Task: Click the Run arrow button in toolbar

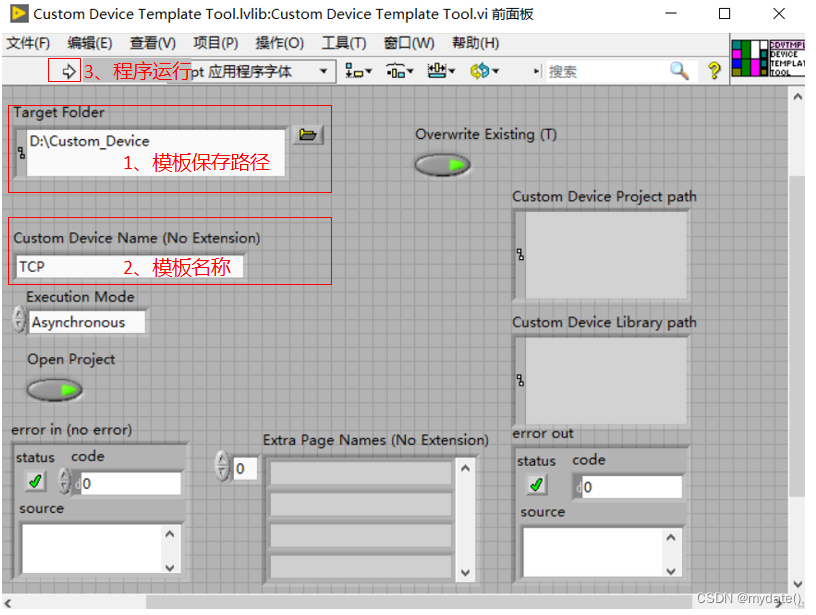Action: tap(68, 71)
